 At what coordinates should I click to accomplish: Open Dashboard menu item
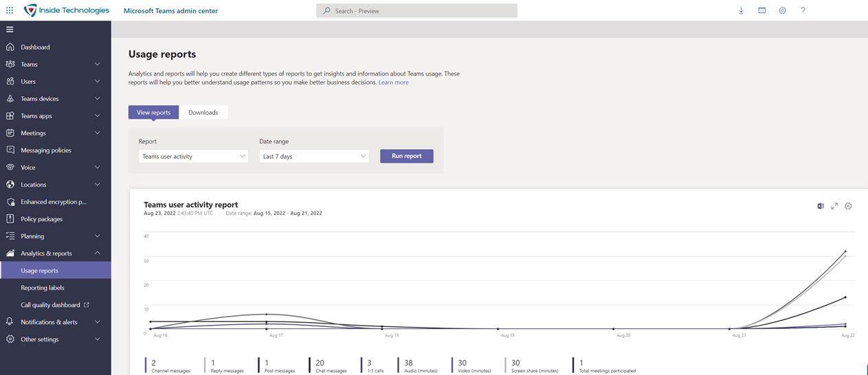pos(55,47)
